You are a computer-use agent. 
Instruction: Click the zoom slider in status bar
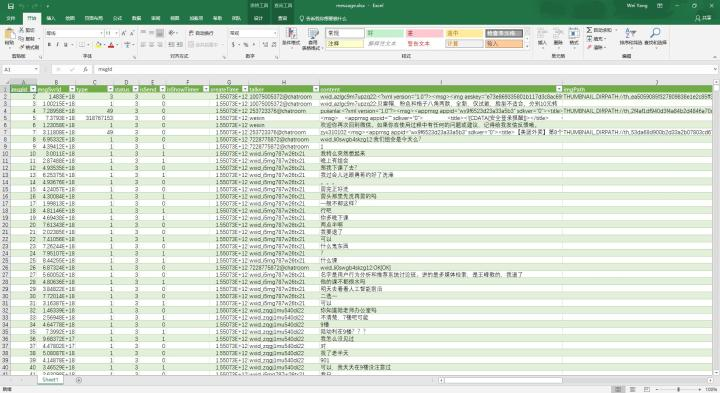(679, 389)
